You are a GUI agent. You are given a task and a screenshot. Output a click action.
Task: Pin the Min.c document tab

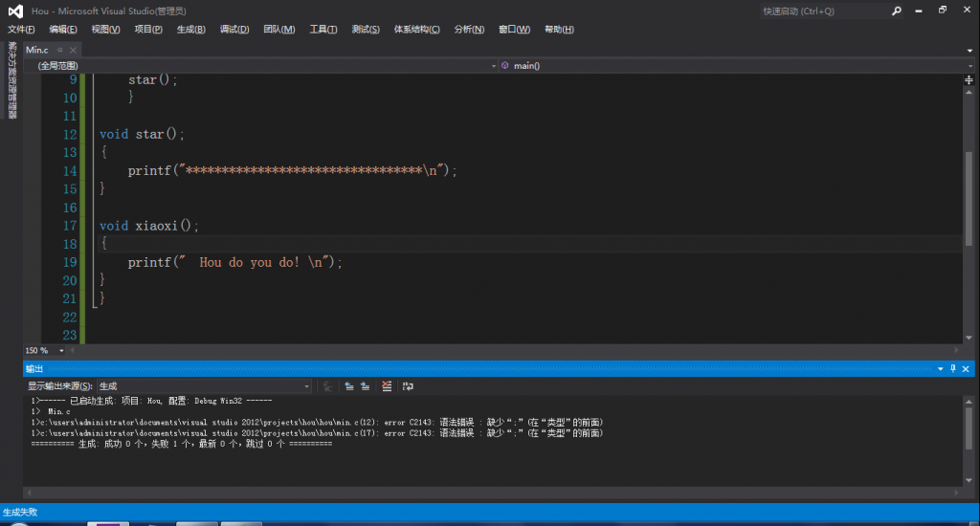point(58,49)
